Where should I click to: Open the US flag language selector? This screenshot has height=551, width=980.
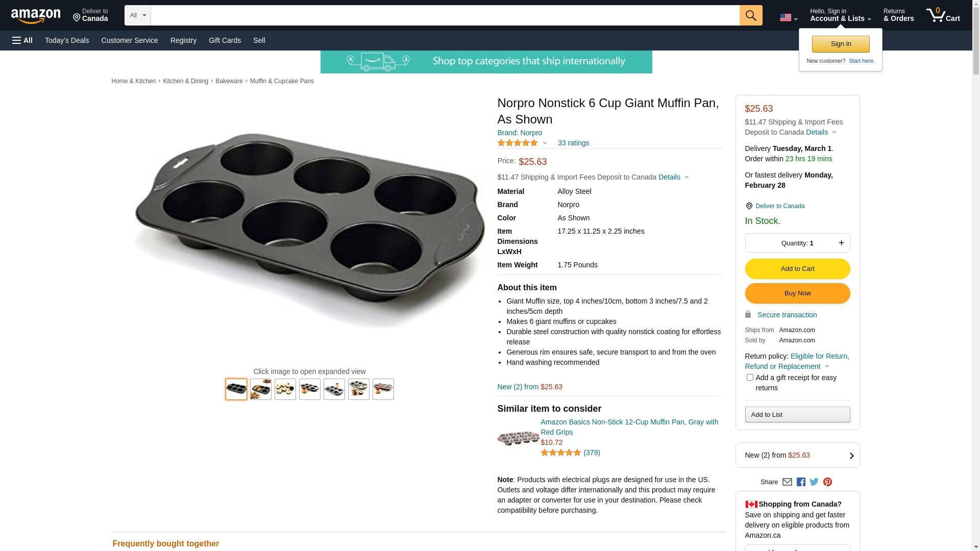tap(788, 18)
